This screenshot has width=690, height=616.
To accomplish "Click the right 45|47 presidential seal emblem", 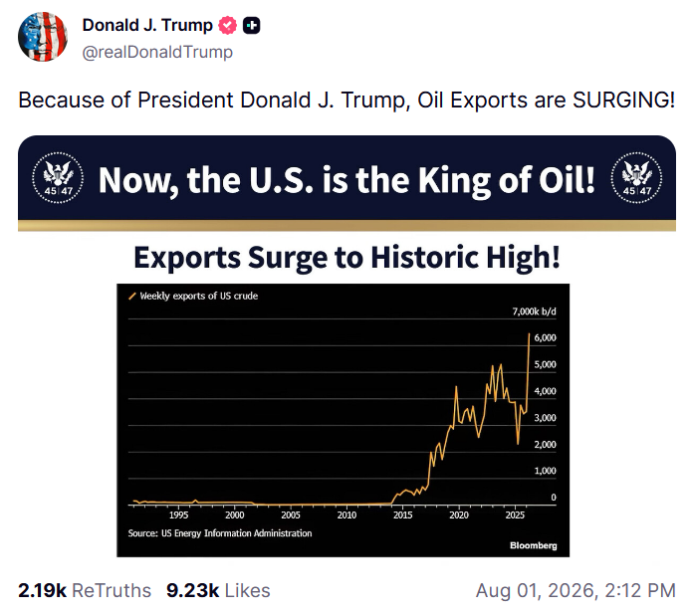I will [636, 177].
